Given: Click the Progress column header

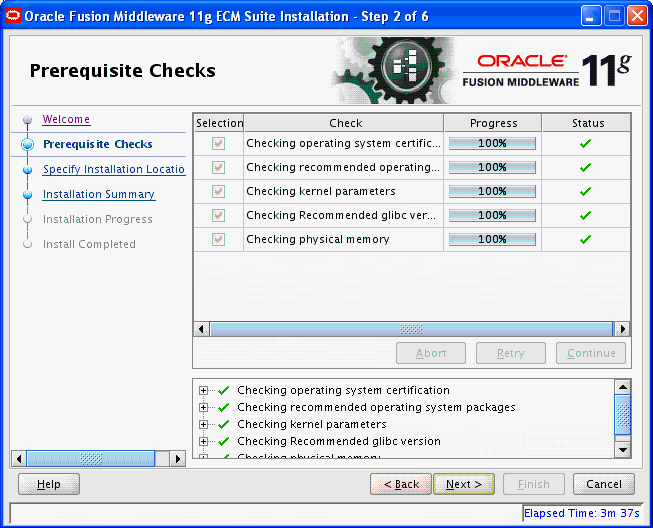Looking at the screenshot, I should pos(493,123).
